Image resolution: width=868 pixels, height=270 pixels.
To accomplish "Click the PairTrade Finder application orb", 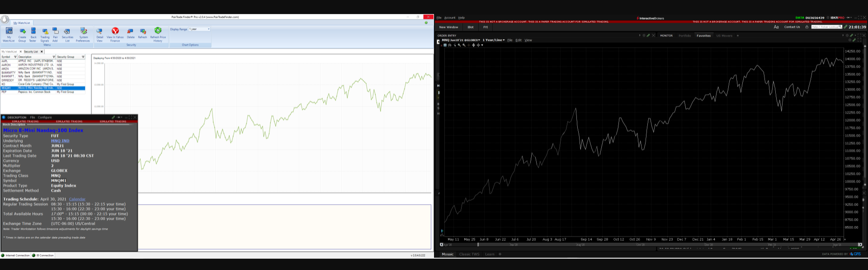I will pos(5,19).
